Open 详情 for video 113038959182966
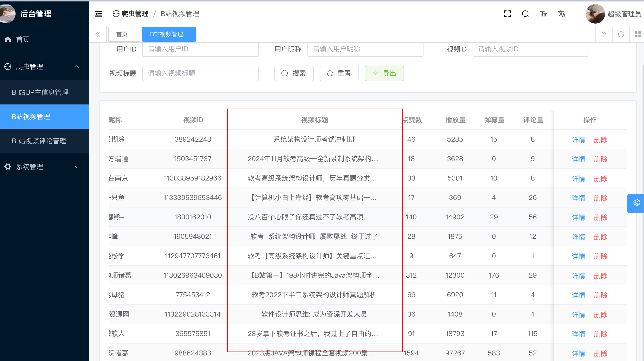 [x=578, y=178]
